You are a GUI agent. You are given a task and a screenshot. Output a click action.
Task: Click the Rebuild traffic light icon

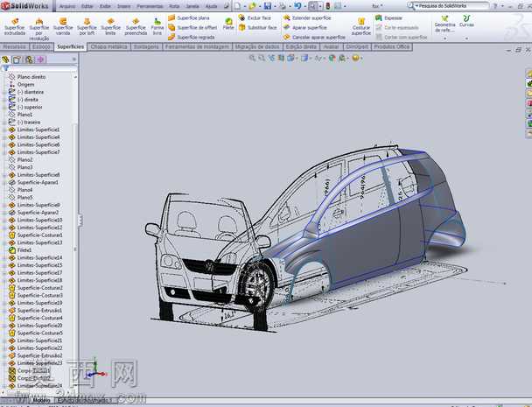click(328, 6)
